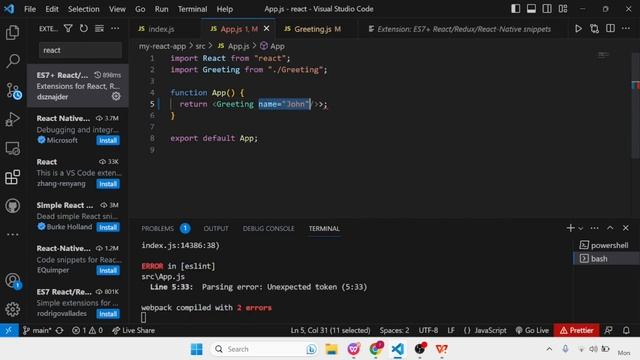
Task: Open the Selection menu
Action: [84, 9]
